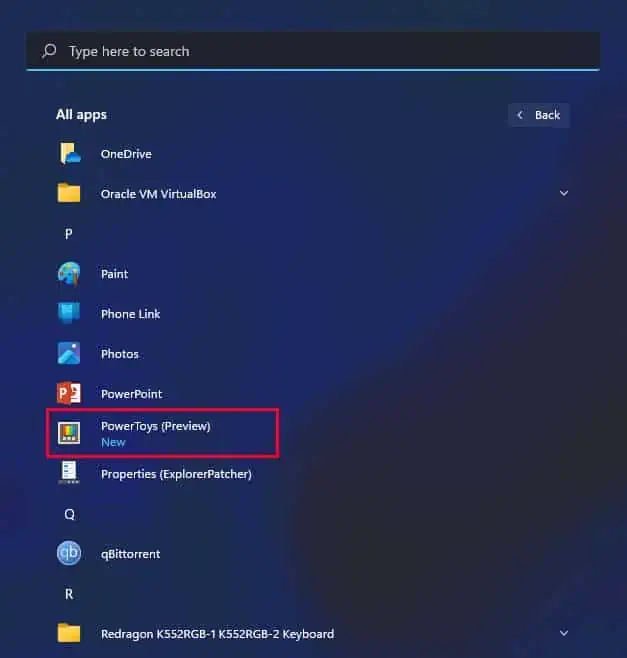Open the Photos app icon
Image resolution: width=627 pixels, height=658 pixels.
(x=69, y=353)
